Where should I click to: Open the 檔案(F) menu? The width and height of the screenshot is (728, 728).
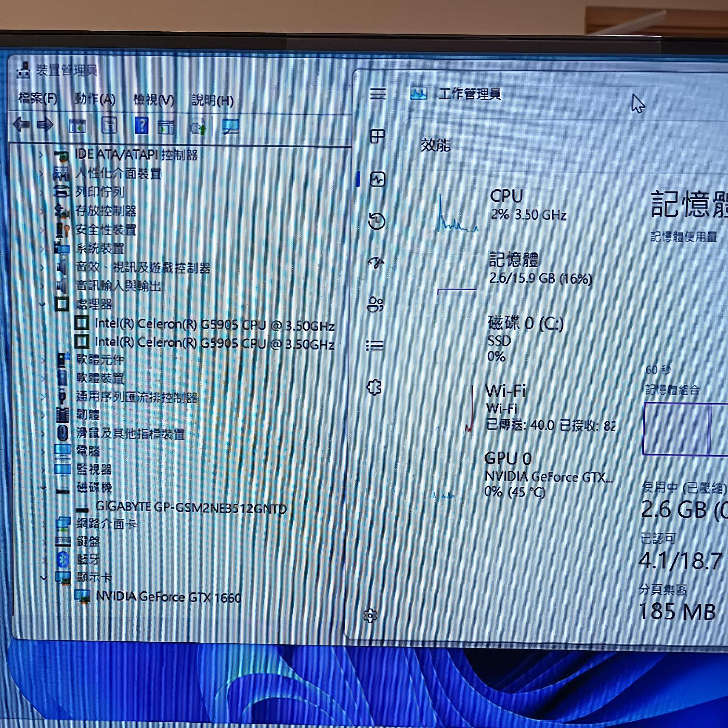(x=38, y=98)
